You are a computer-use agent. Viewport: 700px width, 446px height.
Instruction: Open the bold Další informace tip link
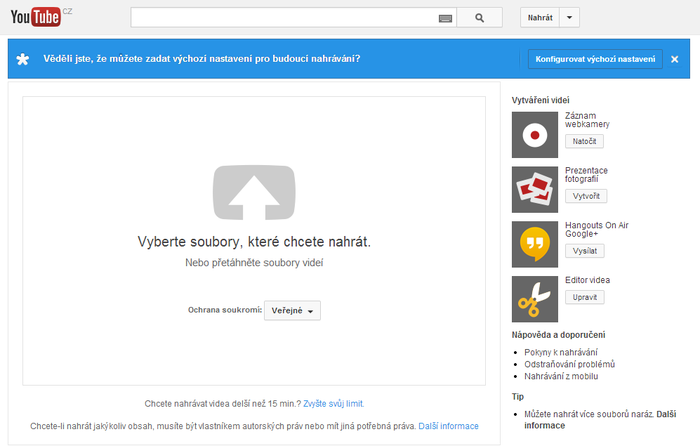[600, 420]
